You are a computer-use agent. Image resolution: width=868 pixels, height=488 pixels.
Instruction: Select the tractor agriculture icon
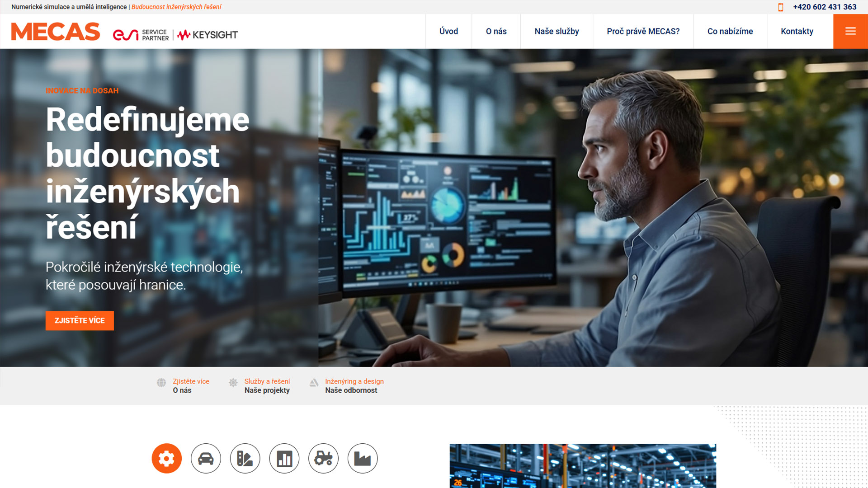(x=323, y=458)
